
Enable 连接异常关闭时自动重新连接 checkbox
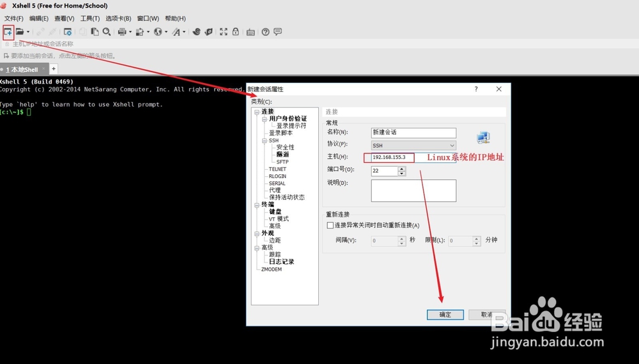click(330, 225)
